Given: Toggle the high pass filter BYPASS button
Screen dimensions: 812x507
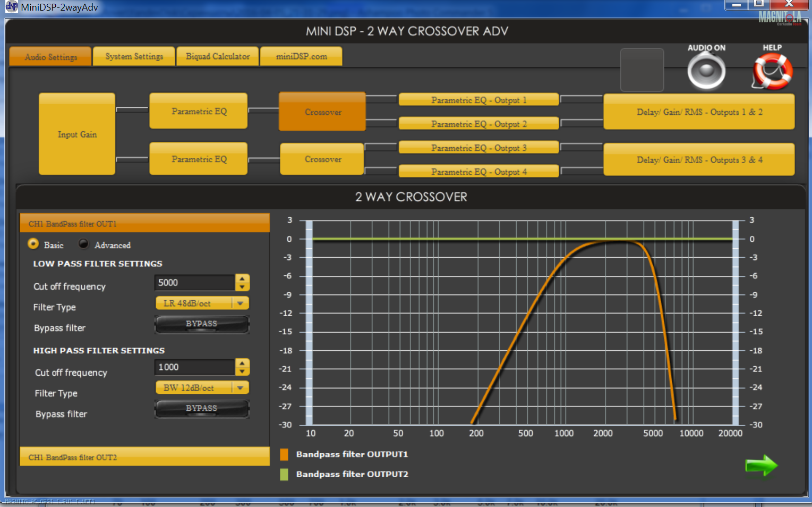Looking at the screenshot, I should [x=202, y=408].
